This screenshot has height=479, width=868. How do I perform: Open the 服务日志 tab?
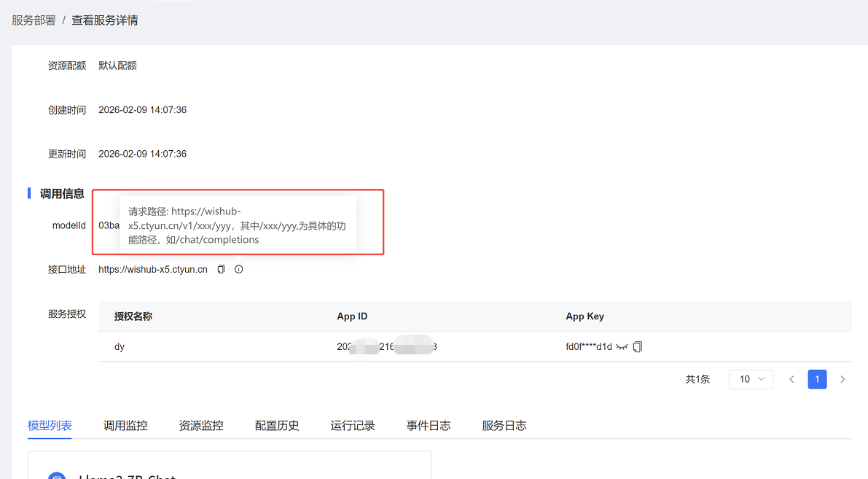(504, 426)
